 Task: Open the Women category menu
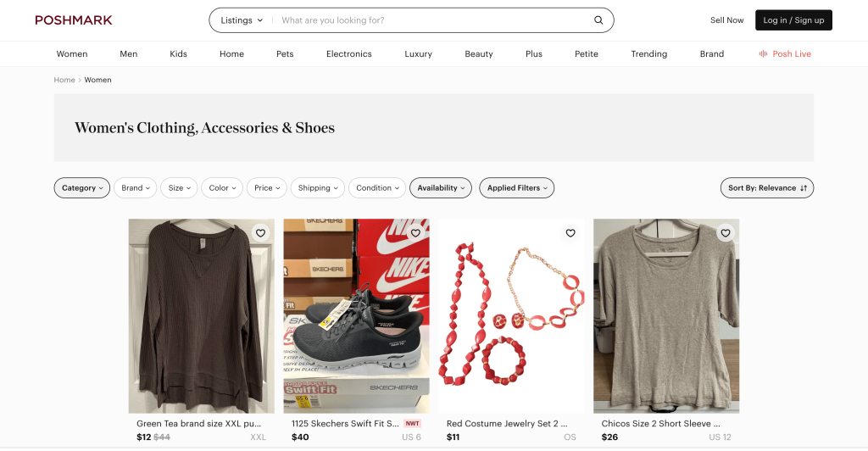[72, 53]
